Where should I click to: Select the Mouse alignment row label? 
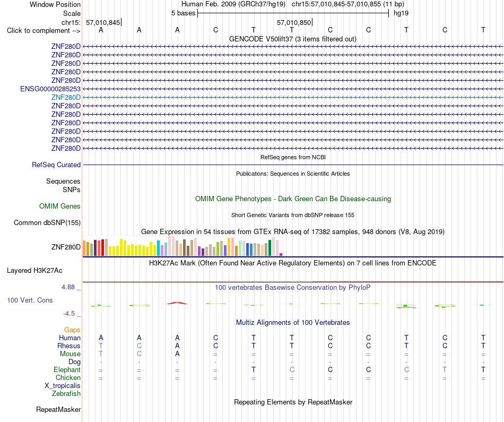click(x=70, y=354)
